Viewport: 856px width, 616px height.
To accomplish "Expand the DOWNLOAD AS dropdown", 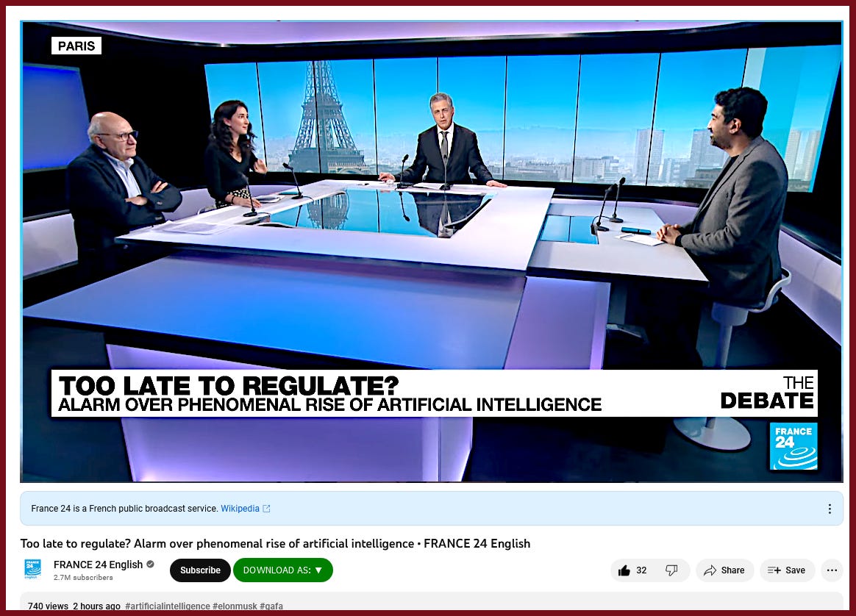I will 283,570.
